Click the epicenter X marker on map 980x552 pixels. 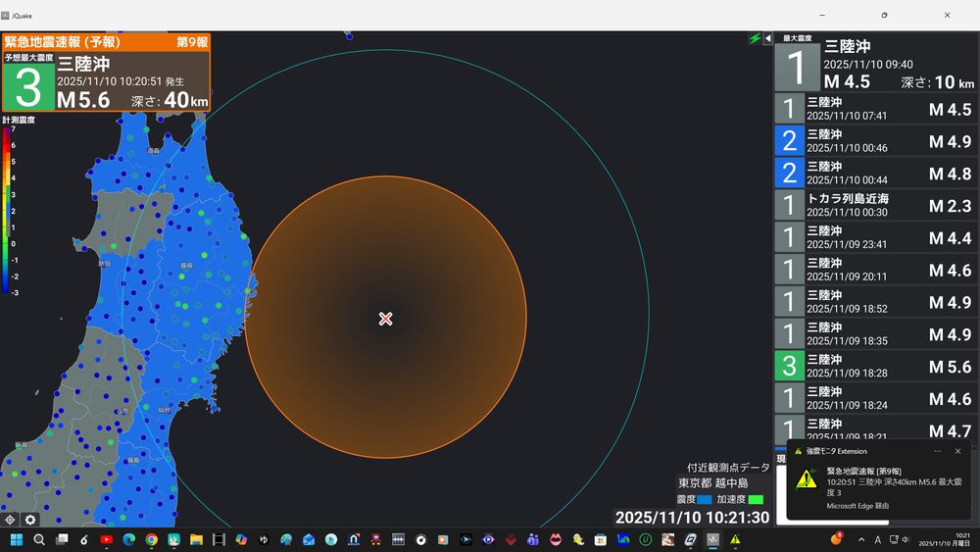coord(385,319)
